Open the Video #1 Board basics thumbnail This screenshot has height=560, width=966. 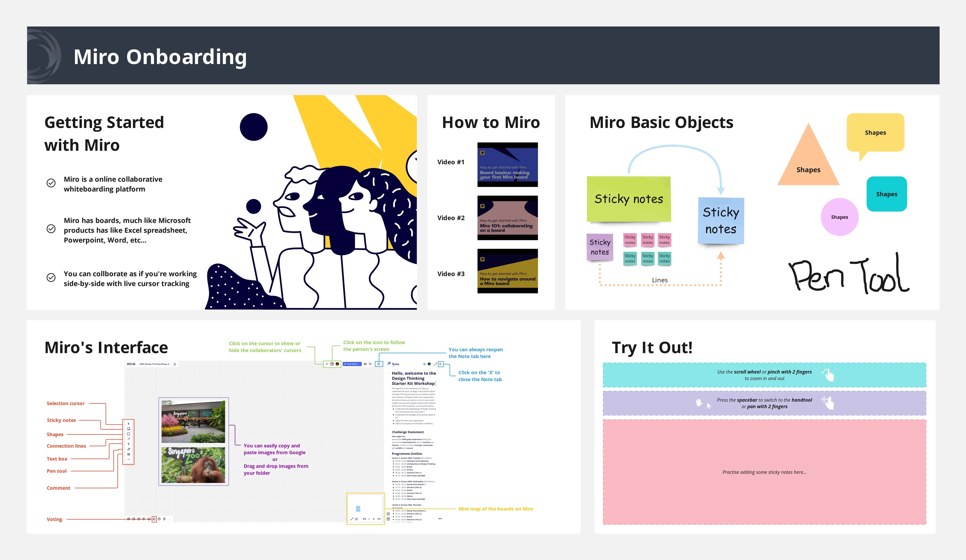[508, 165]
